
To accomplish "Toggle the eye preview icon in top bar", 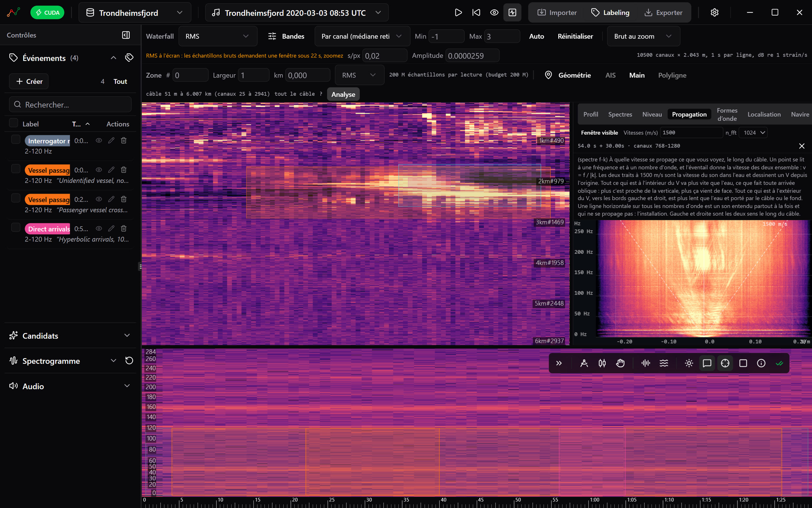I will point(494,13).
